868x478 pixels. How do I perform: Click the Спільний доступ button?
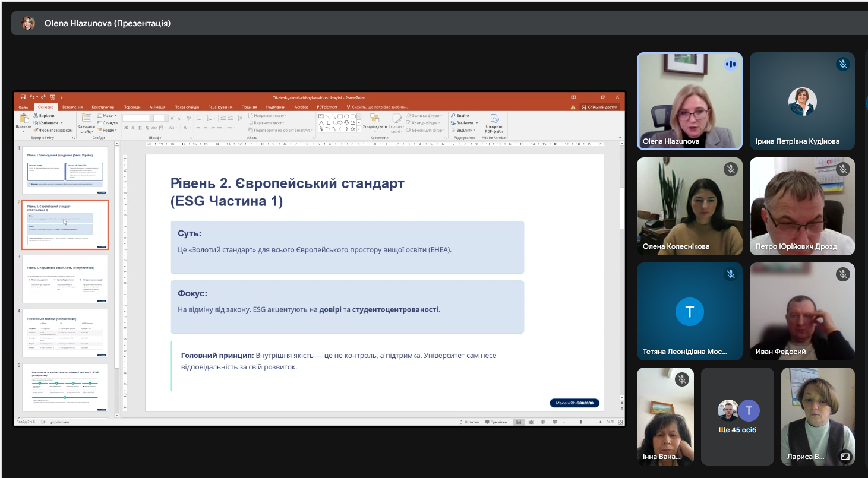tap(600, 107)
